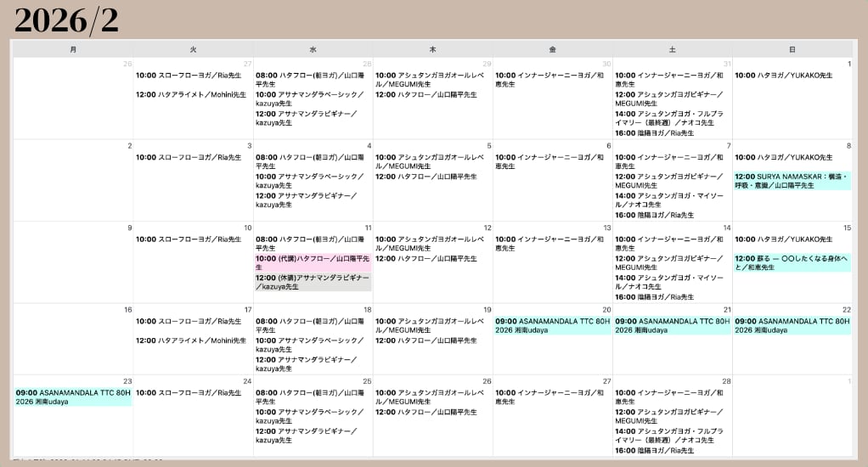Open 08:00 ハタフロー(朝ヨガ) on February 18
The width and height of the screenshot is (868, 467).
[311, 325]
